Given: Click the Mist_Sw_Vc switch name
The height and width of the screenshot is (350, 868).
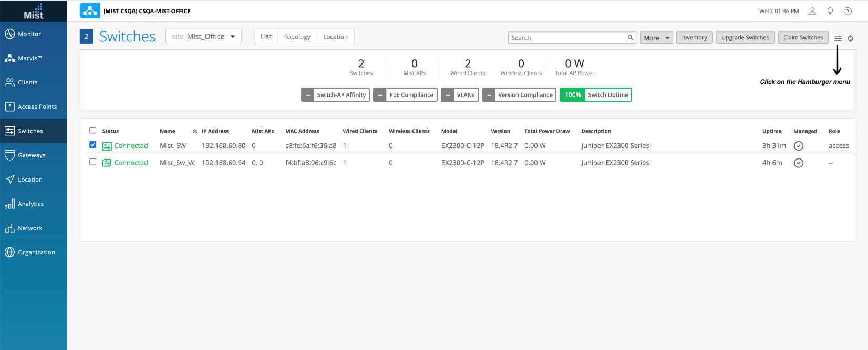Looking at the screenshot, I should point(178,163).
